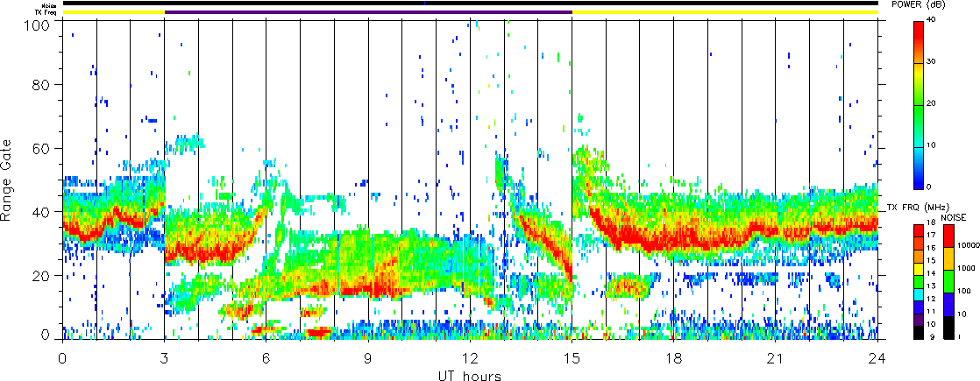Viewport: 980px width, 381px height.
Task: Click the "NOISE" legend title
Action: tap(954, 216)
